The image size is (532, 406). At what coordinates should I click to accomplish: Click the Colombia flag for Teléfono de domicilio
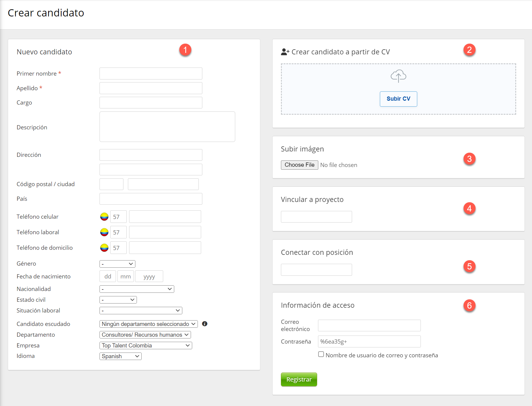104,248
